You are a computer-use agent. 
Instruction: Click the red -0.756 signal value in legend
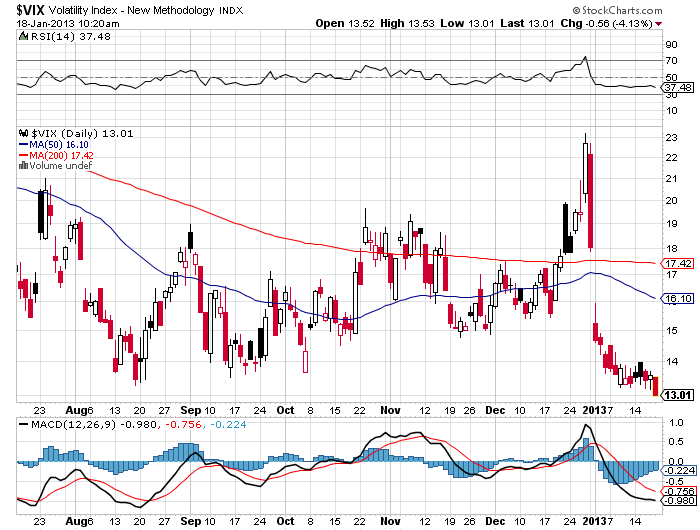[x=183, y=424]
